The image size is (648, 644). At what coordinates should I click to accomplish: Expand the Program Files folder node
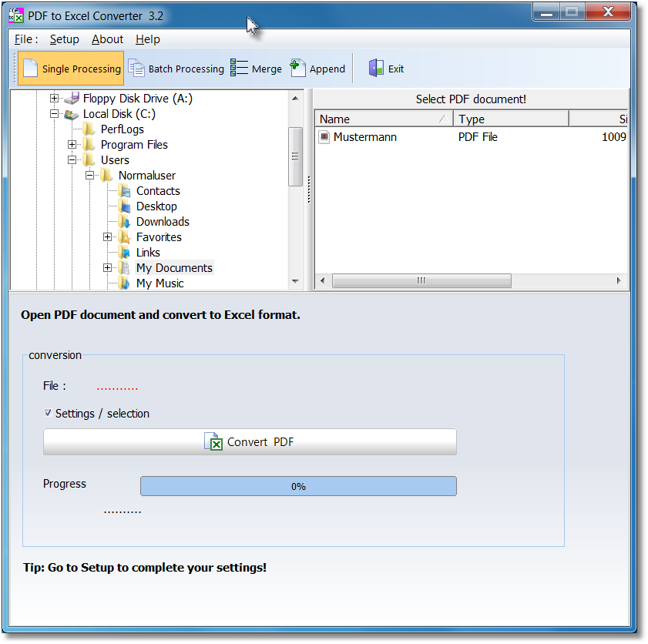(x=72, y=145)
